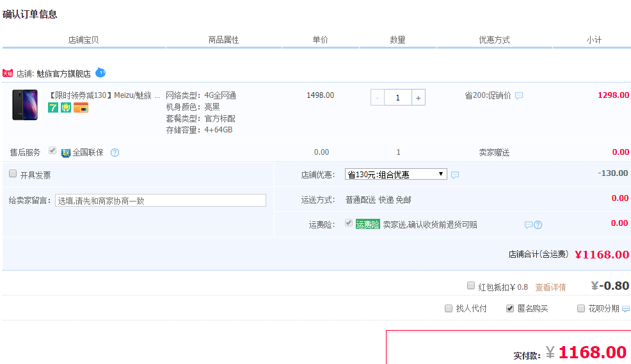Click the 机身颜色: 亮黑 attribute
The height and width of the screenshot is (364, 631).
pyautogui.click(x=193, y=107)
